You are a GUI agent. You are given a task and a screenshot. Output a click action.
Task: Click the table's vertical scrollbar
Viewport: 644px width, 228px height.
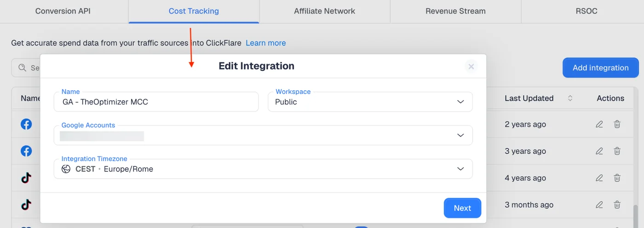tap(637, 216)
